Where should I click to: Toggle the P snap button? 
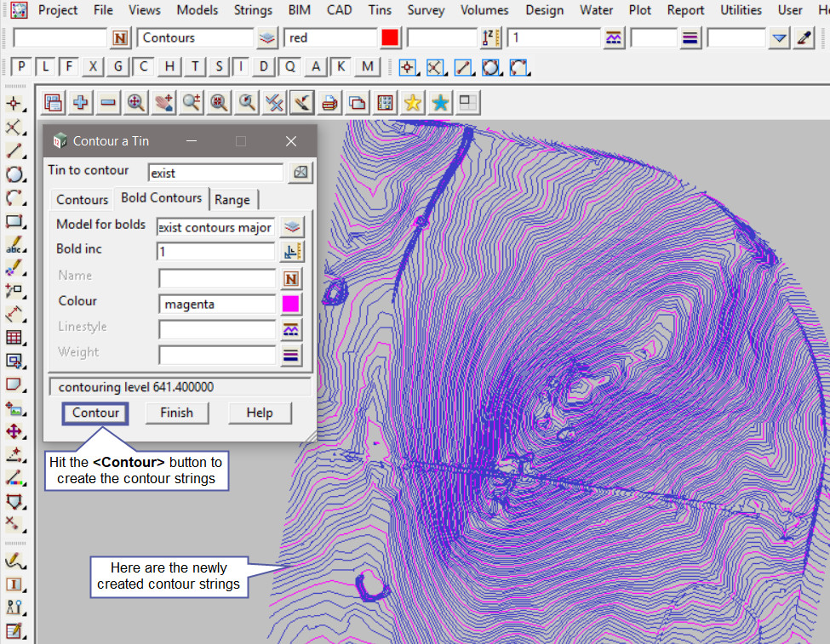coord(21,66)
